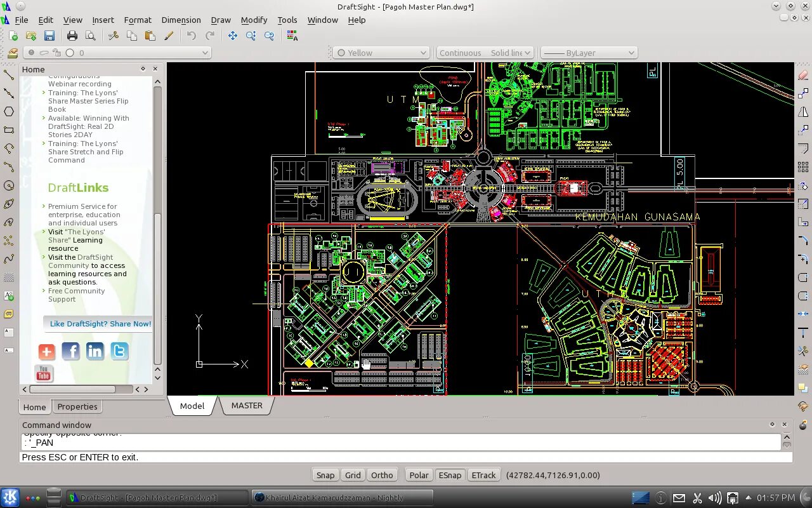Select the Line drawing tool
Image resolution: width=812 pixels, height=508 pixels.
9,75
